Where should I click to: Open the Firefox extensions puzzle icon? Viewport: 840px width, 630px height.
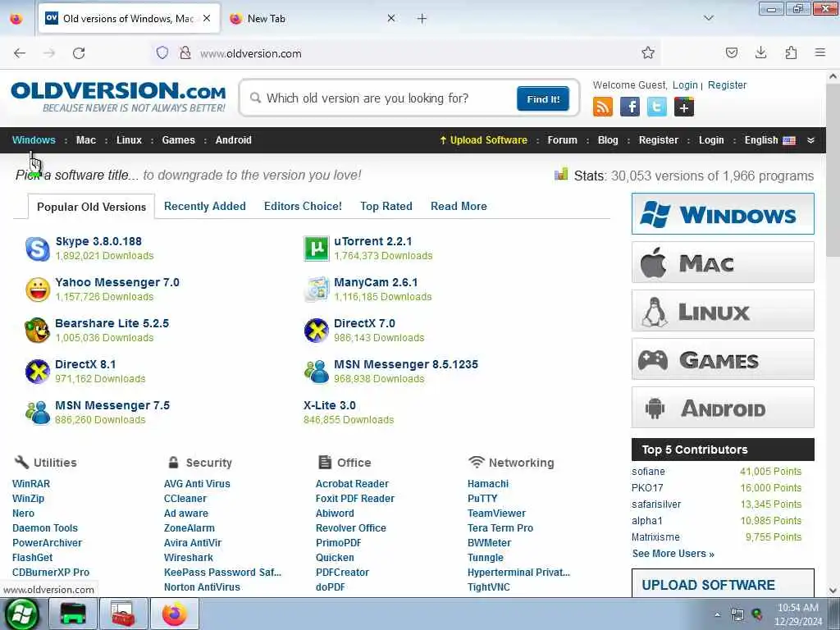tap(791, 52)
